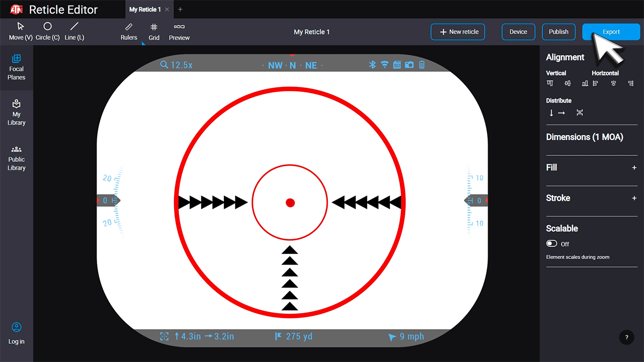Image resolution: width=644 pixels, height=362 pixels.
Task: Select the Move (V) tool
Action: (x=21, y=31)
